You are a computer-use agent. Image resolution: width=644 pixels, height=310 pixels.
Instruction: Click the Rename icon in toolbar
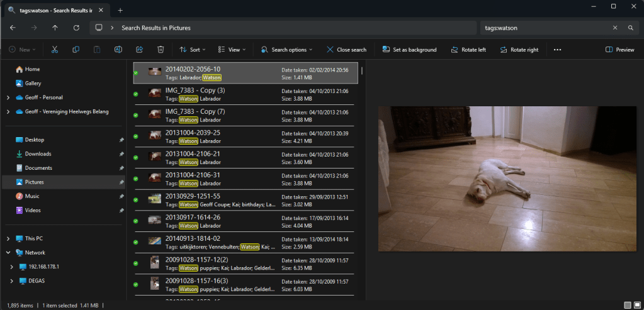(x=118, y=50)
